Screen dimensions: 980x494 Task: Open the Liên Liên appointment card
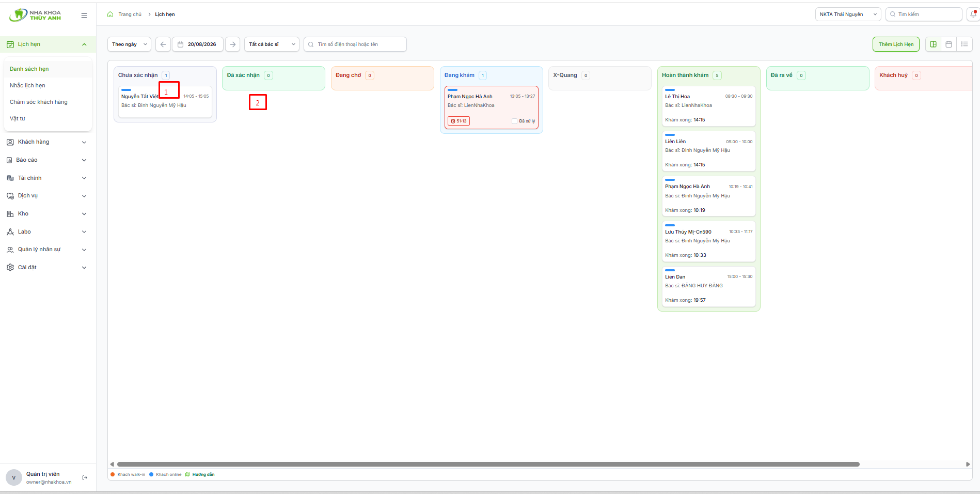[708, 151]
